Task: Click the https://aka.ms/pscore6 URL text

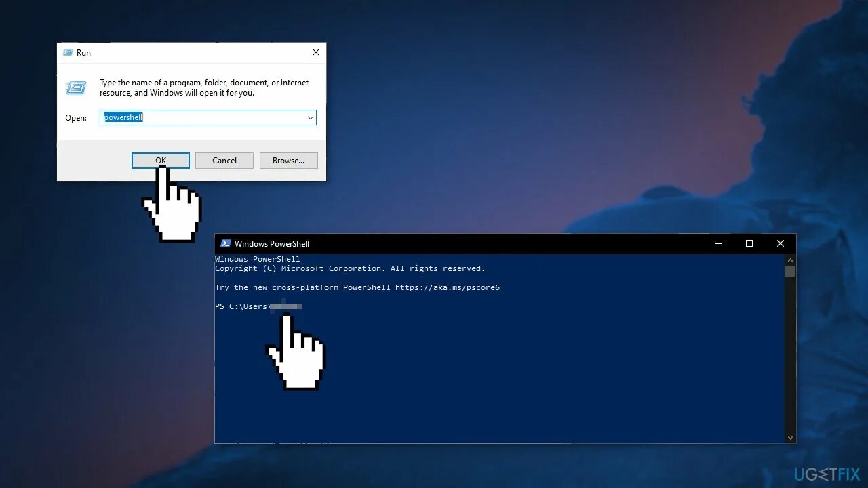Action: pos(448,287)
